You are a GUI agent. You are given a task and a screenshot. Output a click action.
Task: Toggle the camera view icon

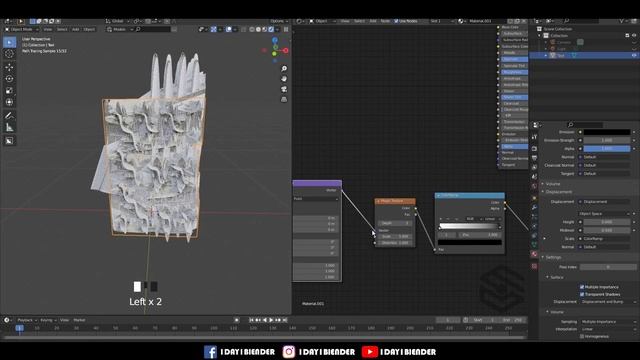coord(284,89)
